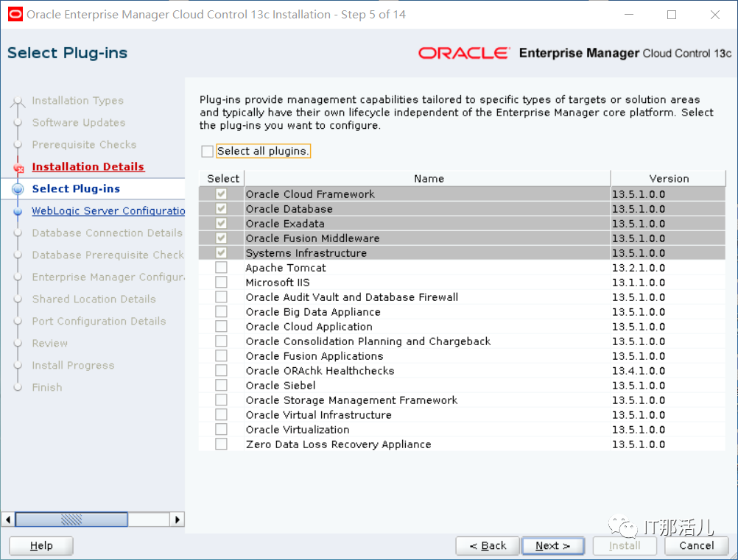Click version 13.1.1.0.0 of Microsoft IIS
The width and height of the screenshot is (738, 560).
coord(639,283)
